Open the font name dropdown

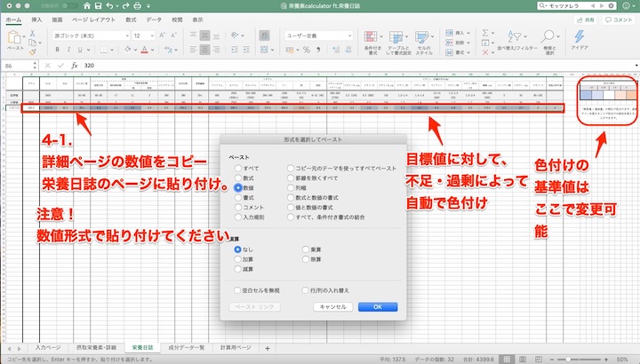tap(127, 36)
